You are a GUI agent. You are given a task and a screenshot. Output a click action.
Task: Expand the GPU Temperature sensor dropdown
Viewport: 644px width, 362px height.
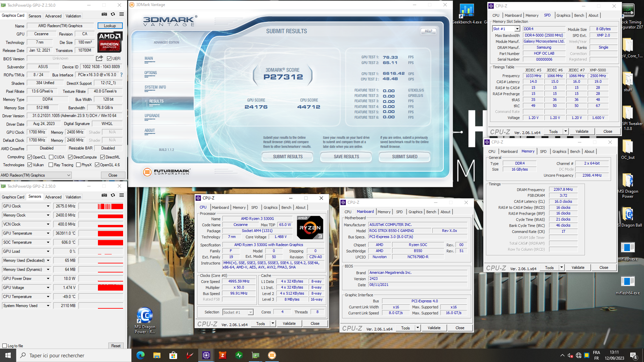[48, 233]
